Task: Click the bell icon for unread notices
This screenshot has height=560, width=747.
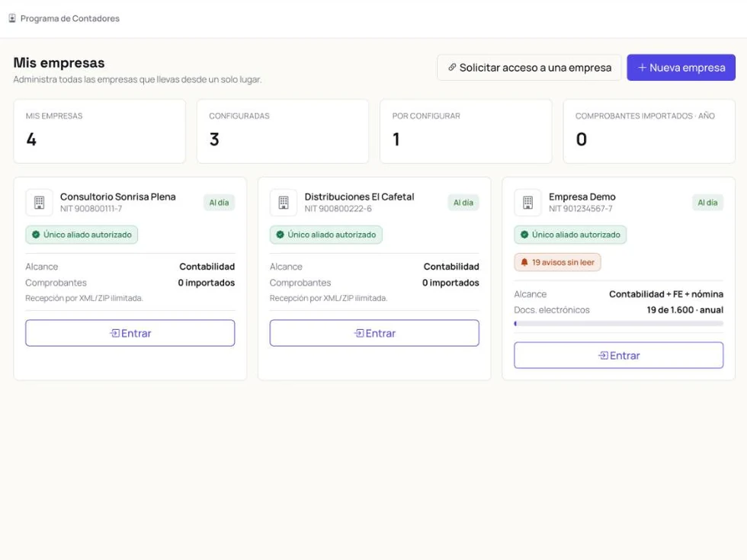Action: [524, 262]
